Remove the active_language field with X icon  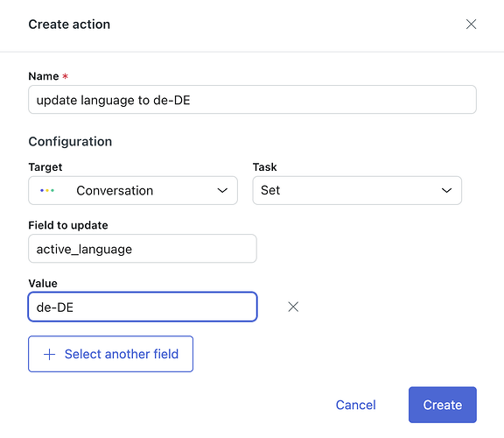click(x=293, y=307)
